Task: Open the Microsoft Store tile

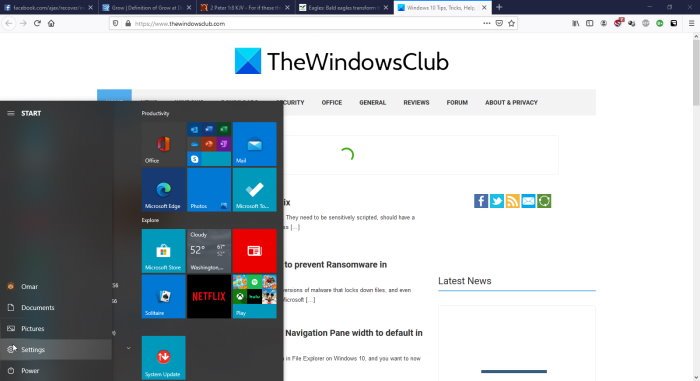Action: (163, 251)
